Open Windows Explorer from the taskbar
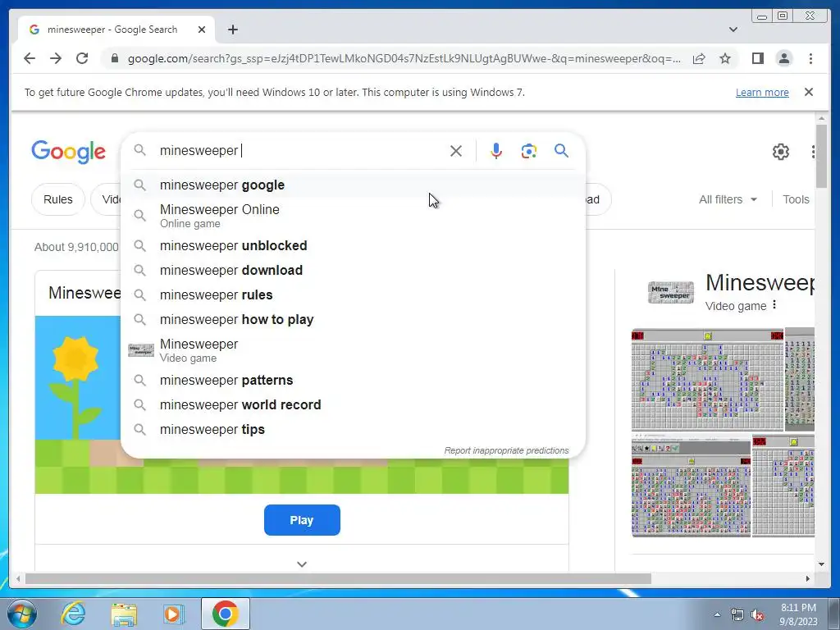This screenshot has height=630, width=840. (124, 614)
